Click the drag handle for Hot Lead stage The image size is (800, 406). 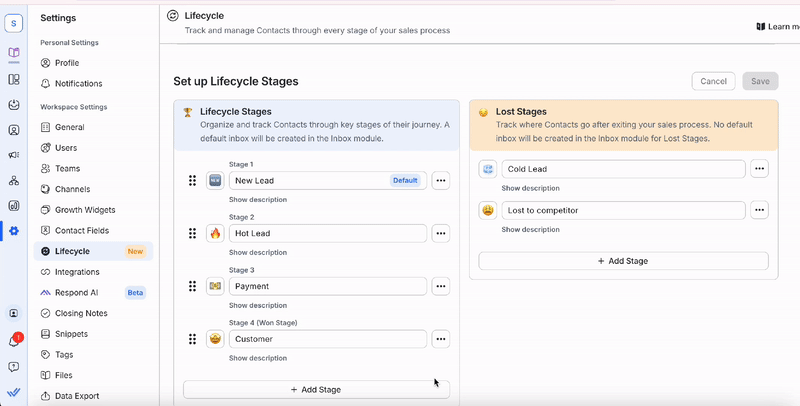[x=192, y=233]
